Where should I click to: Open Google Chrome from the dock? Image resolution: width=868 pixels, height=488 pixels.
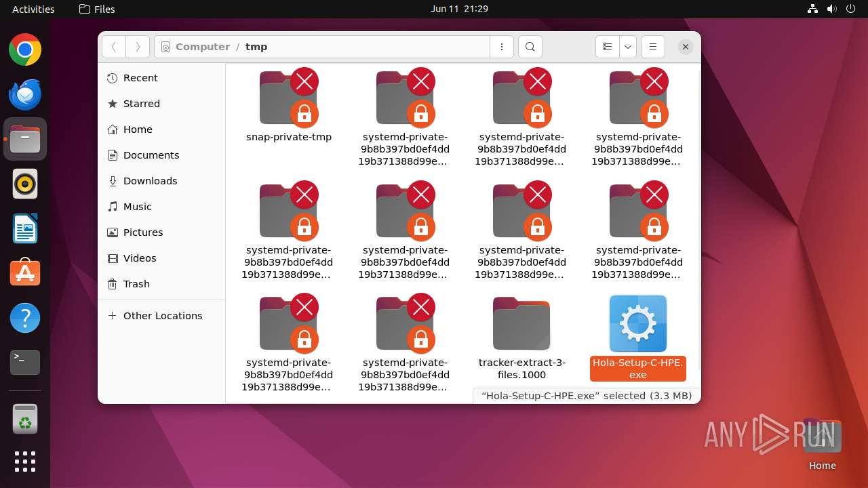coord(25,50)
